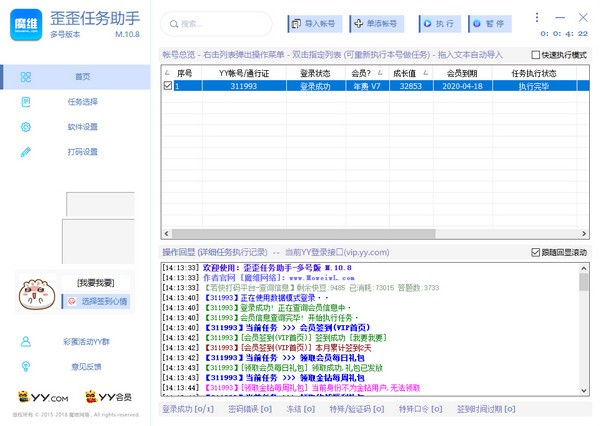The image size is (600, 426).
Task: Click table horizontal scrollbar right arrow
Action: tap(584, 233)
